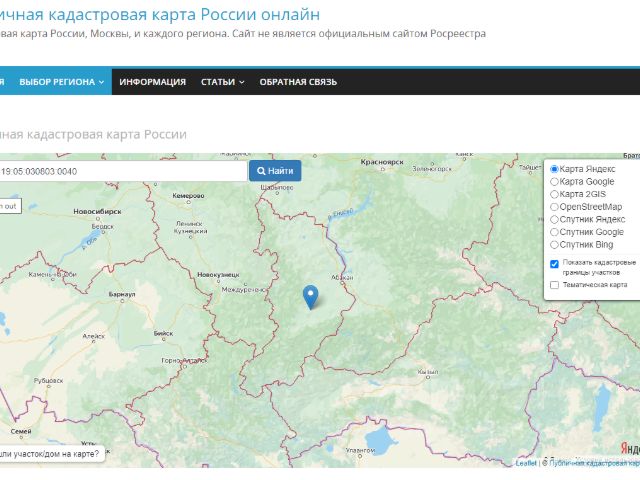Open ИНФОРМАЦИЯ menu item
640x480 pixels.
point(153,82)
